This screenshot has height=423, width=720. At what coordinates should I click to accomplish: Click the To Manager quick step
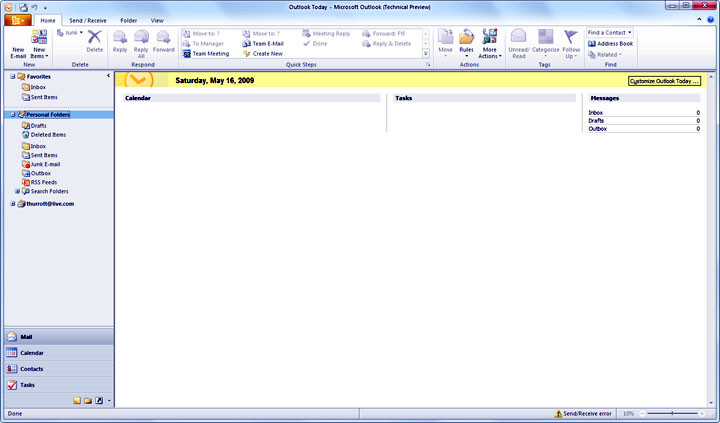point(203,44)
